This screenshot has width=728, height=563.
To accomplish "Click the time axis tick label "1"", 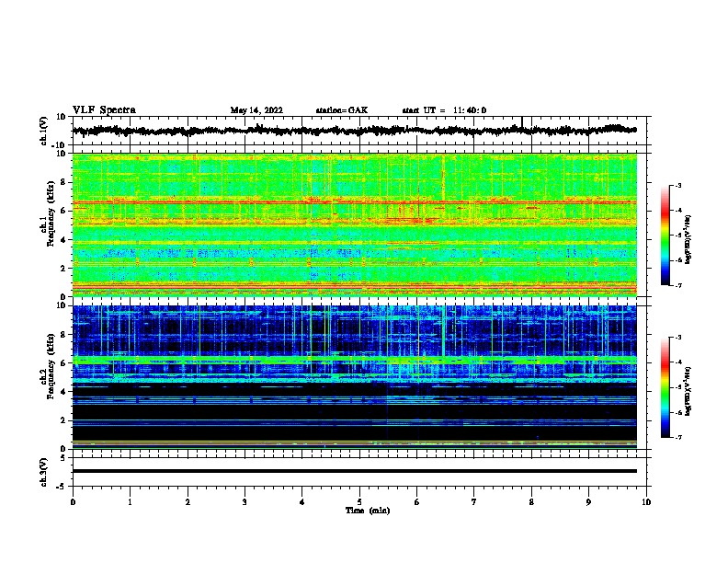I will pyautogui.click(x=130, y=502).
